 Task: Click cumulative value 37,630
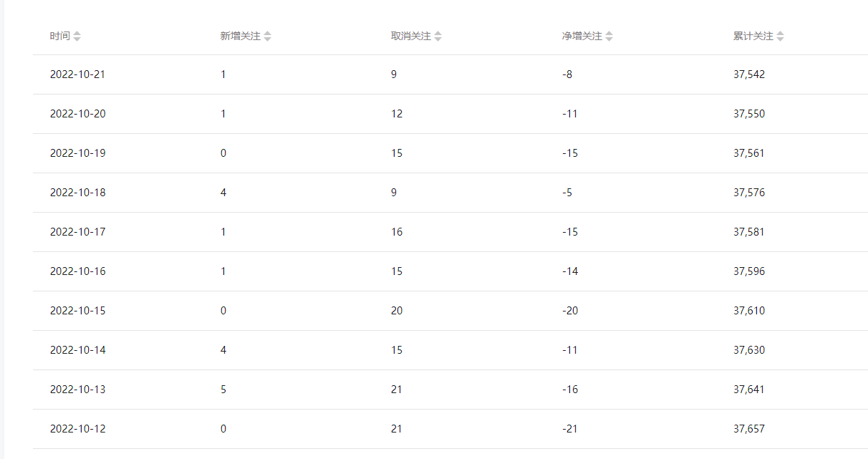point(749,350)
